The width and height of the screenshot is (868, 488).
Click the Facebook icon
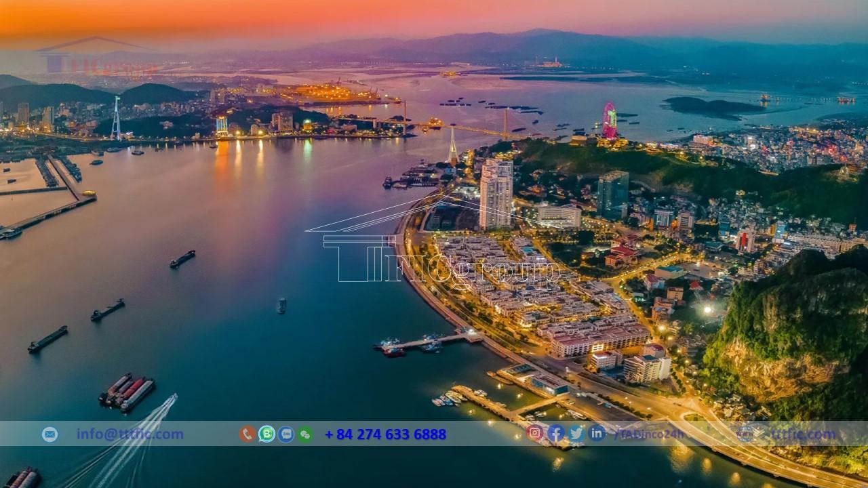(x=556, y=433)
